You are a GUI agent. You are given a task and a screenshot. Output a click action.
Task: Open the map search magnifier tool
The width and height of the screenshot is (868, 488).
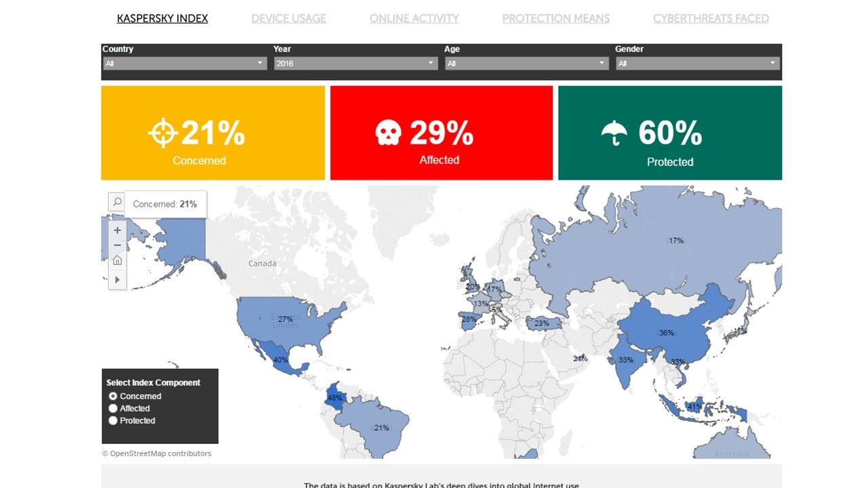pyautogui.click(x=117, y=202)
